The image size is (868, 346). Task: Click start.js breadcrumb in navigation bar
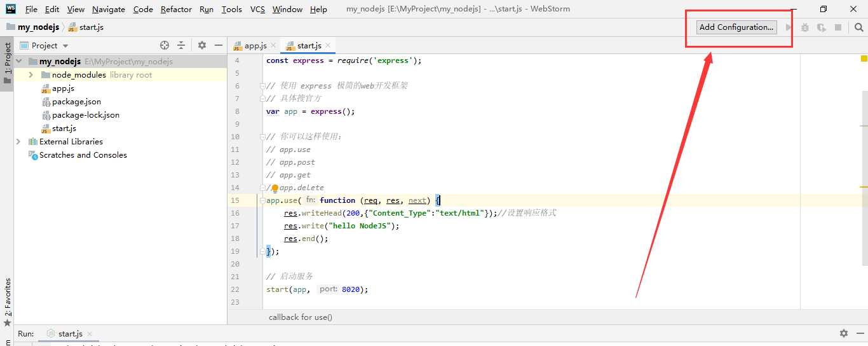[x=85, y=27]
